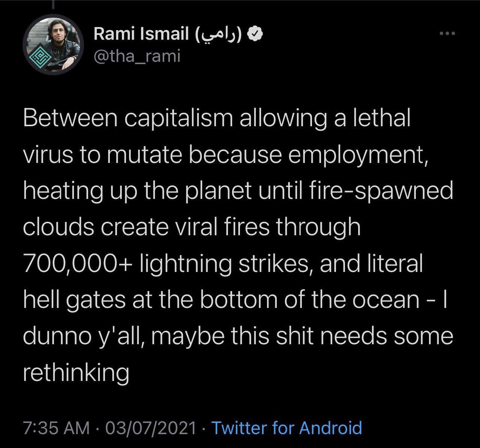Image resolution: width=480 pixels, height=448 pixels.
Task: Click the word "capitalism" in the tweet
Action: click(178, 118)
